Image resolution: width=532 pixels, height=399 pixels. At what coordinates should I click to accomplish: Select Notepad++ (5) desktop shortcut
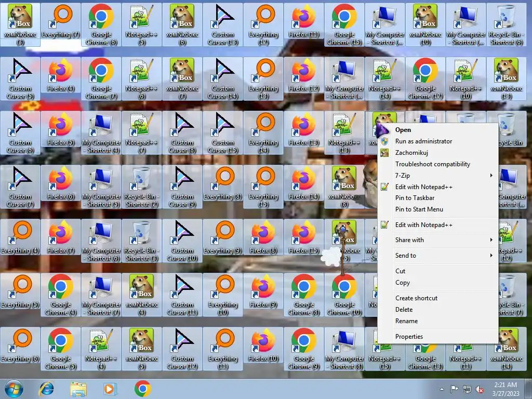pos(142,25)
